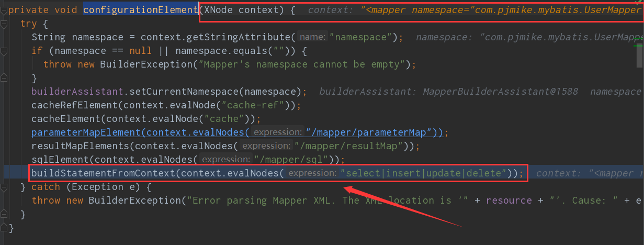
Task: Collapse the if namespace block fold marker
Action: 4,51
